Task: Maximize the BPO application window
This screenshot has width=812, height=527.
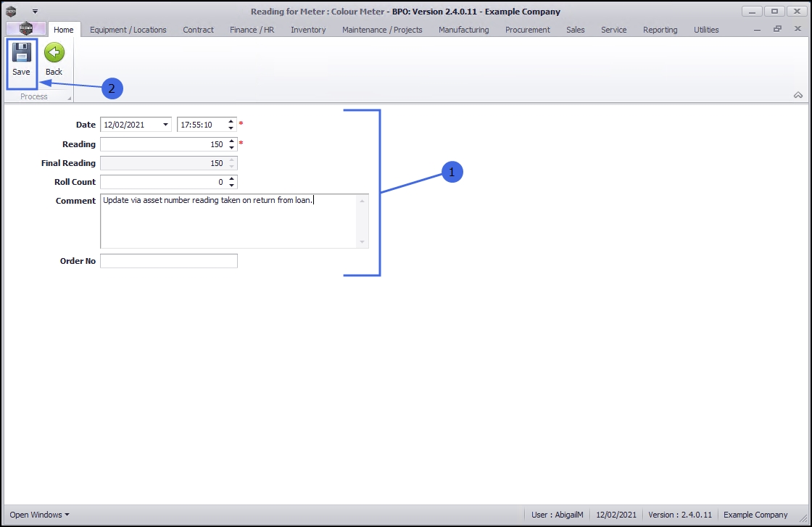Action: (775, 12)
